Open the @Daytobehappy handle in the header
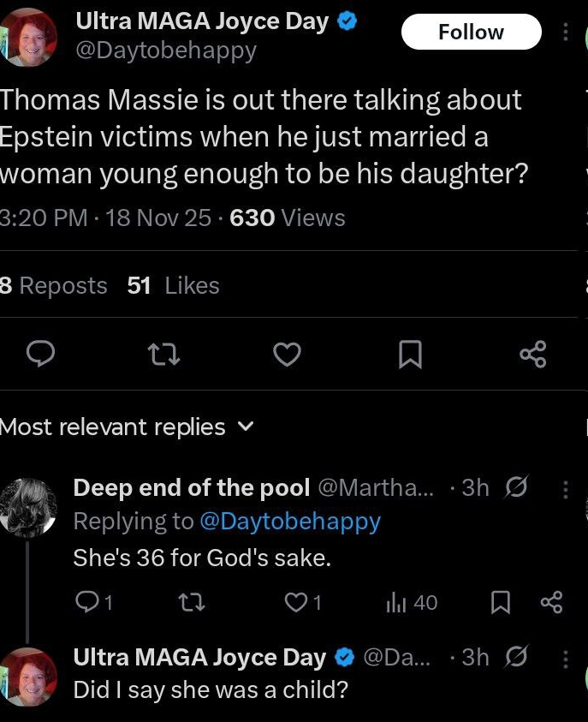588x722 pixels. [x=166, y=51]
